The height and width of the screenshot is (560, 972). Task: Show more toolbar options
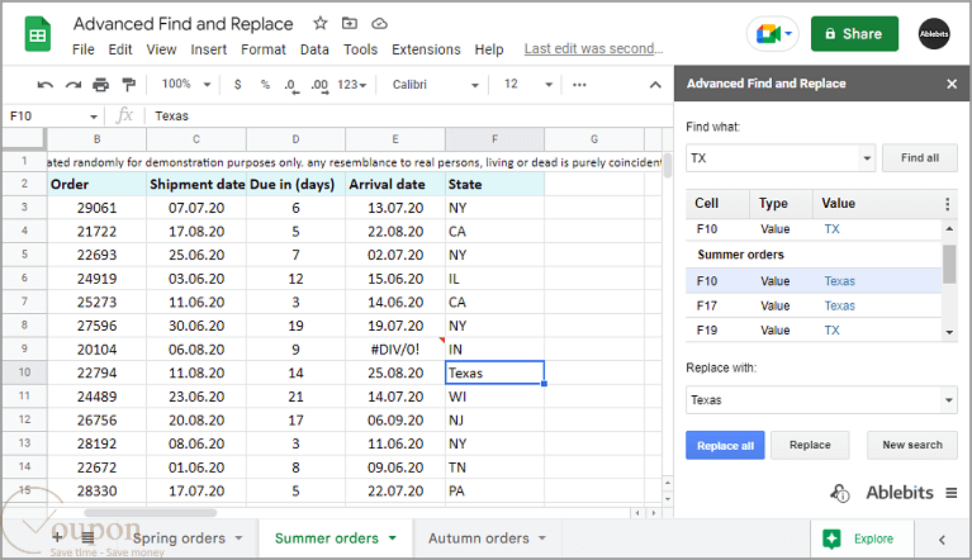(x=579, y=85)
